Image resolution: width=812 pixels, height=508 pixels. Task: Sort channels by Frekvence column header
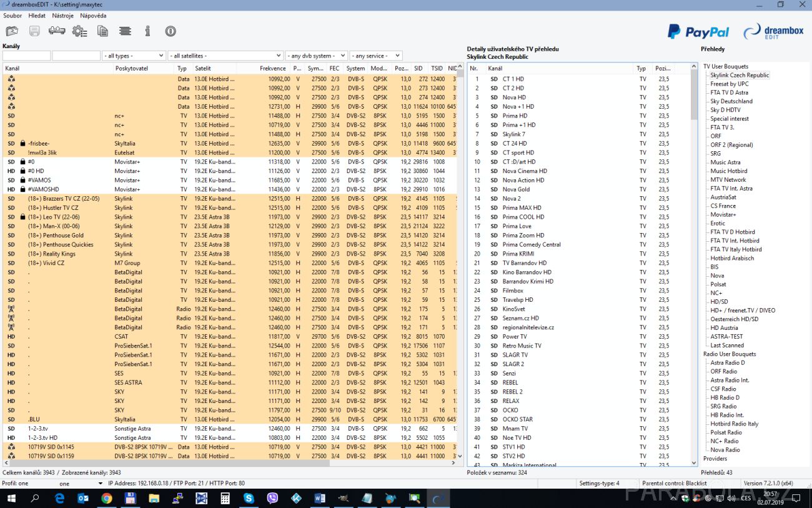pyautogui.click(x=265, y=69)
